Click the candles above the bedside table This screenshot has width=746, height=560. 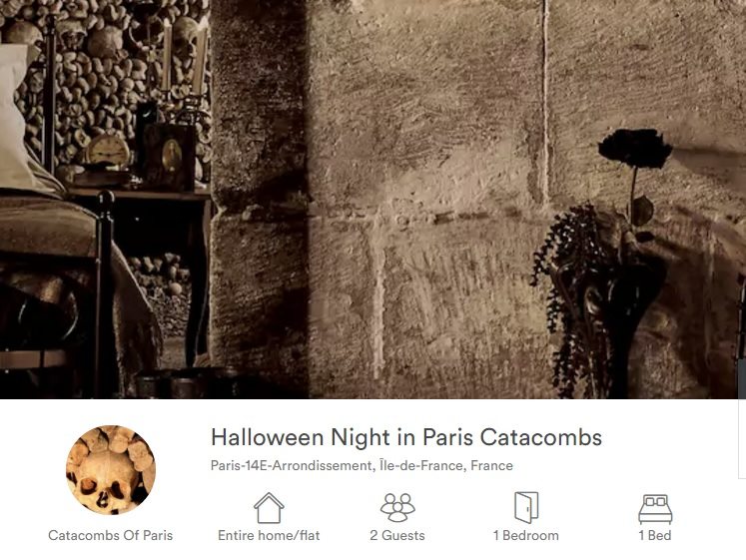click(x=183, y=57)
